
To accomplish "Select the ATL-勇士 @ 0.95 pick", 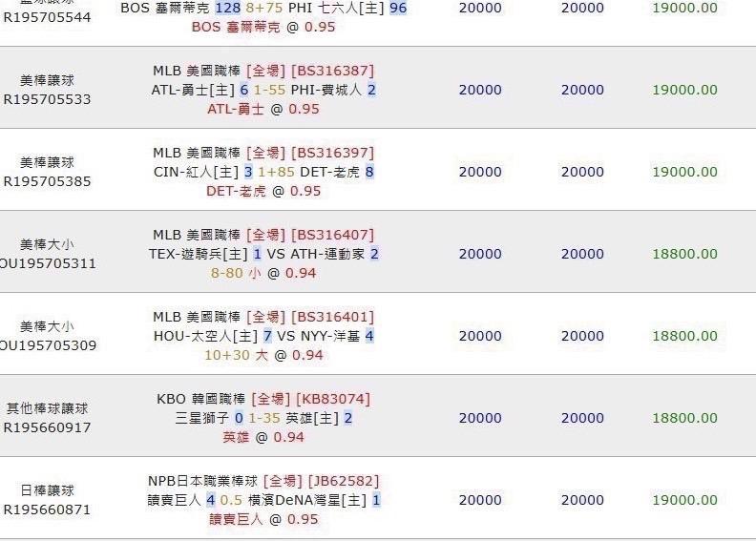I will tap(263, 110).
